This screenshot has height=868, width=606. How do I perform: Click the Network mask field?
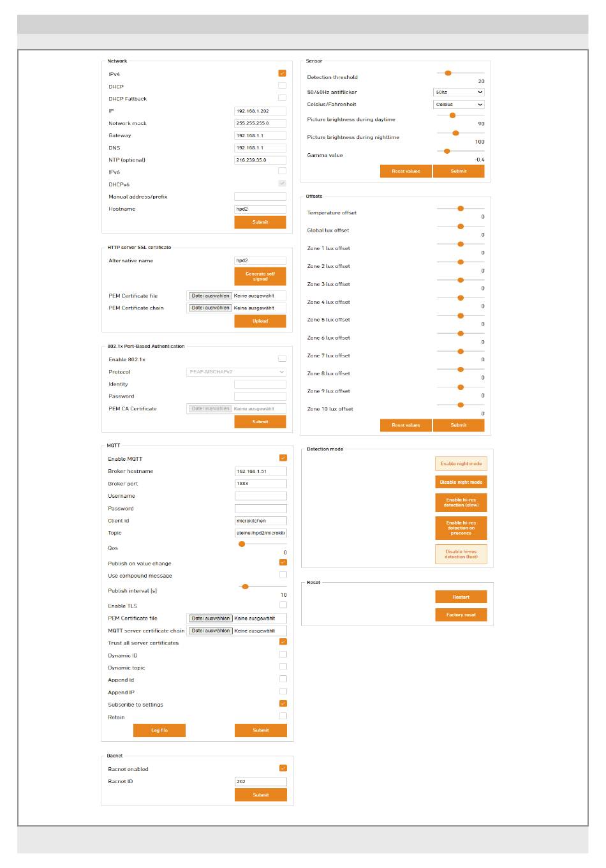point(260,123)
